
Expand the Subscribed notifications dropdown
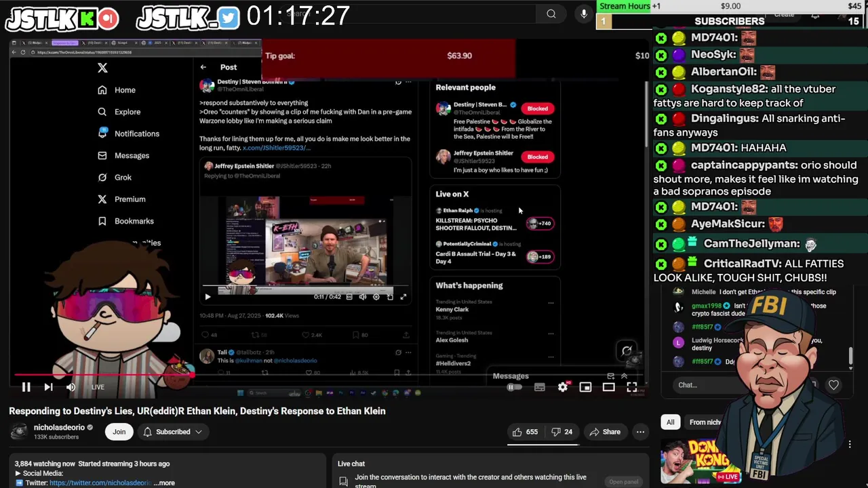tap(172, 432)
